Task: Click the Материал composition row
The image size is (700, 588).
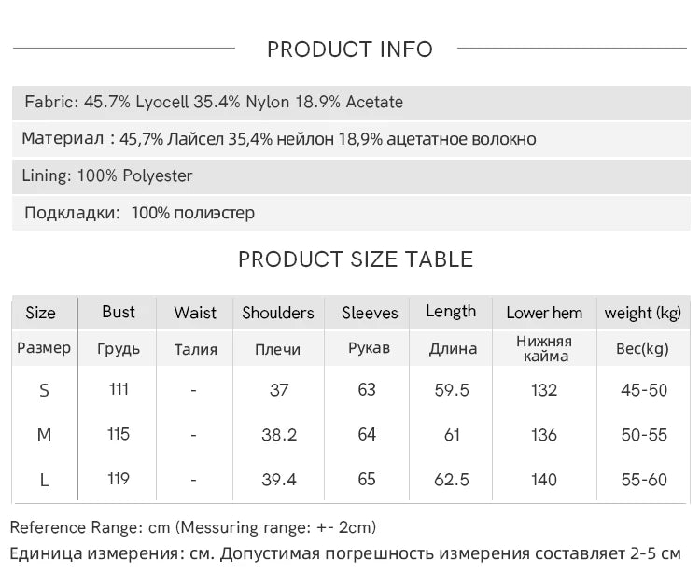Action: [x=351, y=139]
